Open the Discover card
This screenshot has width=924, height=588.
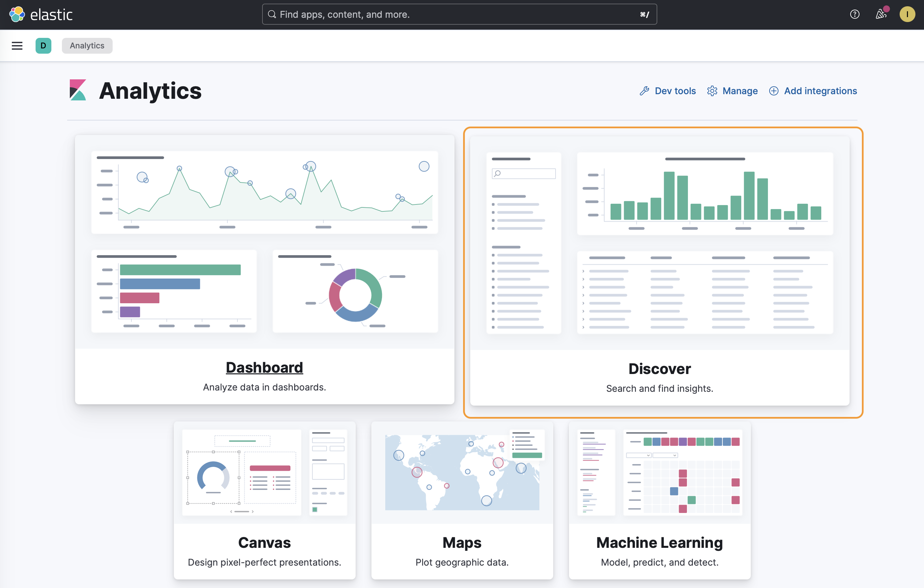point(659,369)
